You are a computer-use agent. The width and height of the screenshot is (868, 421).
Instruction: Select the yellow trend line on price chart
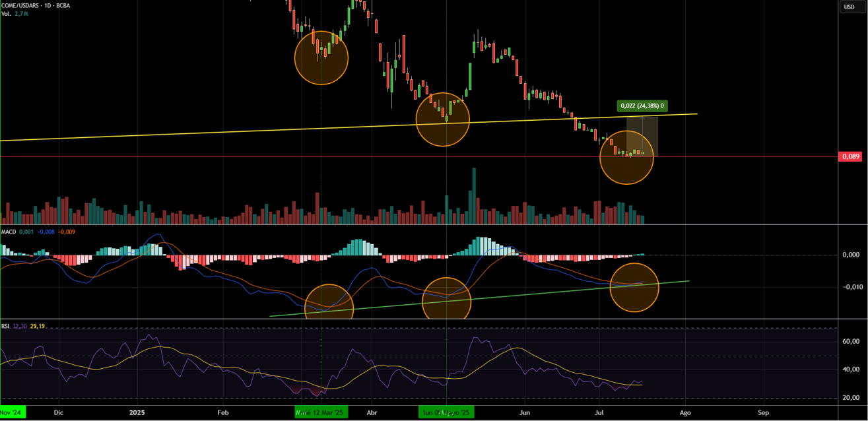coord(198,132)
